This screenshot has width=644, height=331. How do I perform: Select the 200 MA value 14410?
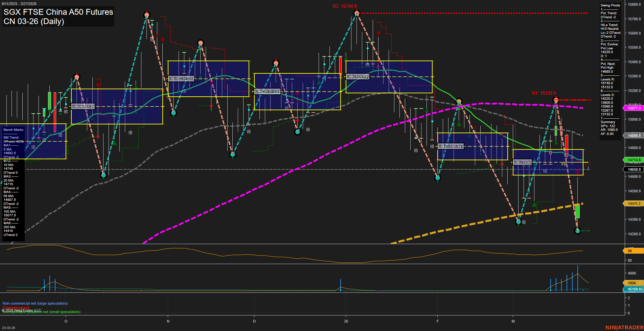[x=8, y=231]
